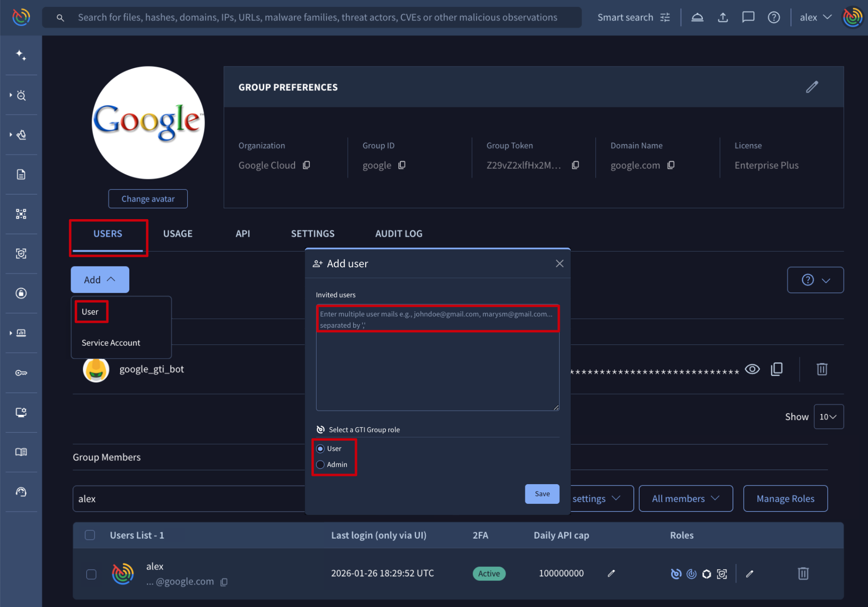This screenshot has width=868, height=607.
Task: Focus the Invited users email text area
Action: click(438, 358)
